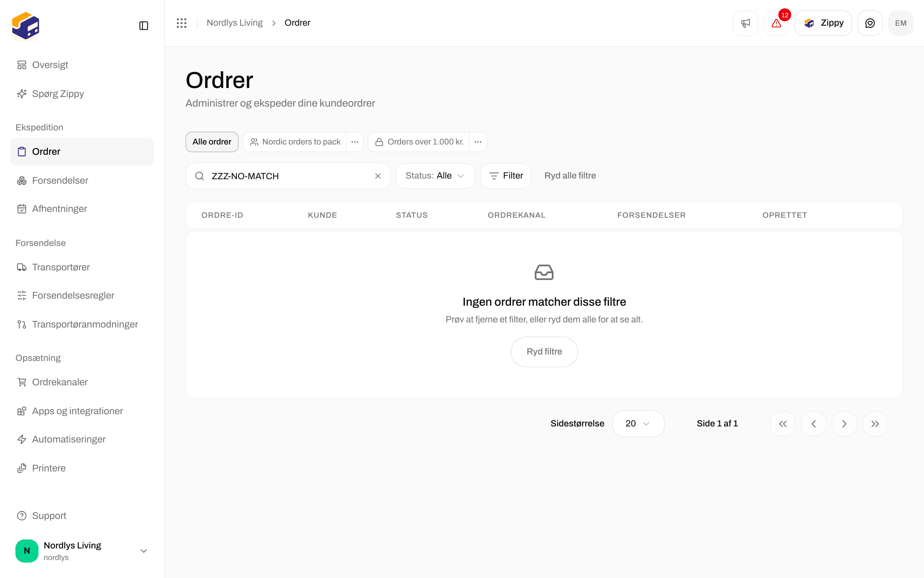The width and height of the screenshot is (924, 578).
Task: Open Forsendelser in the sidebar
Action: [82, 180]
